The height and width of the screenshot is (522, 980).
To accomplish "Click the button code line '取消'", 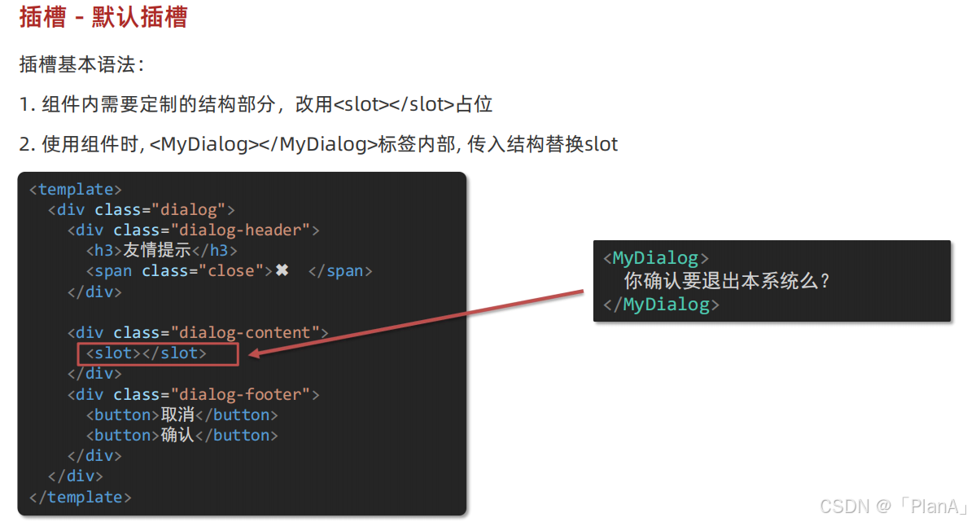I will (182, 415).
